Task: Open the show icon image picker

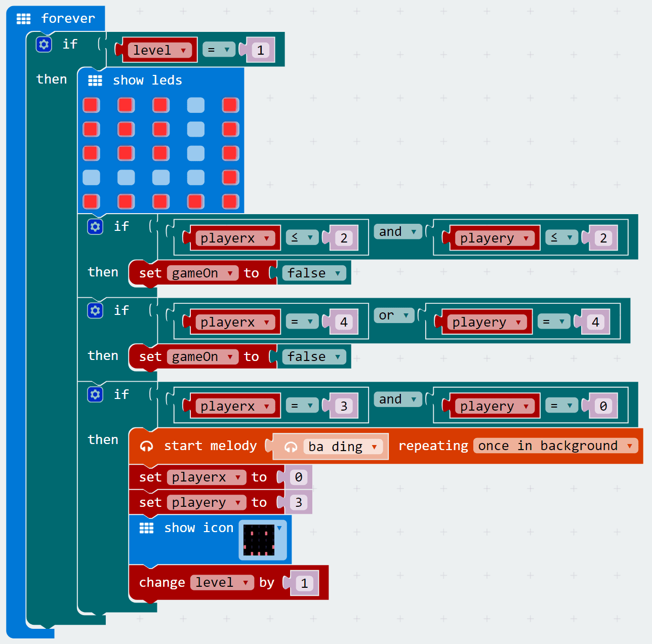Action: tap(262, 540)
